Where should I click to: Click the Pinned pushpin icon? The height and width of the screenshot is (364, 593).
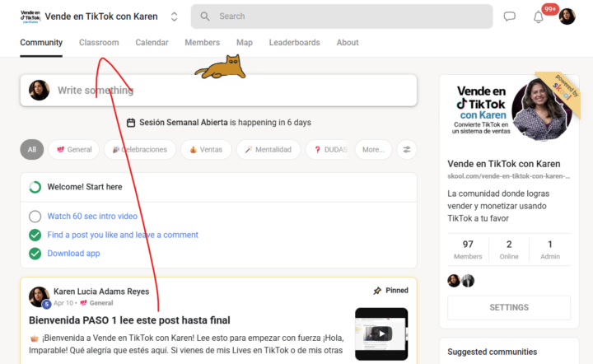click(x=377, y=291)
